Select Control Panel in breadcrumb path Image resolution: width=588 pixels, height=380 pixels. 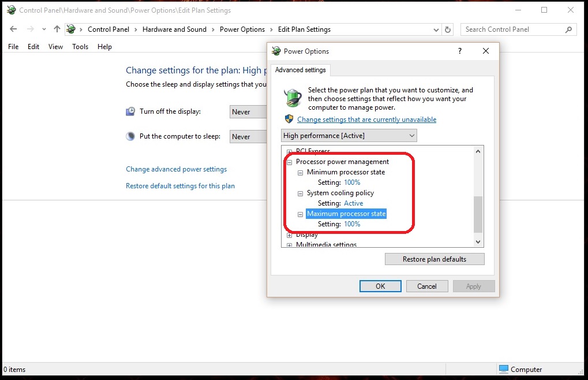(x=108, y=29)
